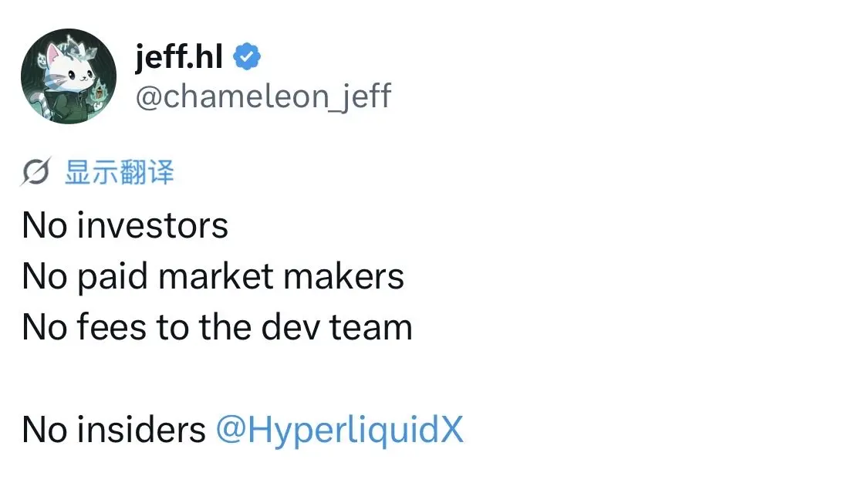868x483 pixels.
Task: Click the word "investors" in the tweet
Action: click(153, 226)
